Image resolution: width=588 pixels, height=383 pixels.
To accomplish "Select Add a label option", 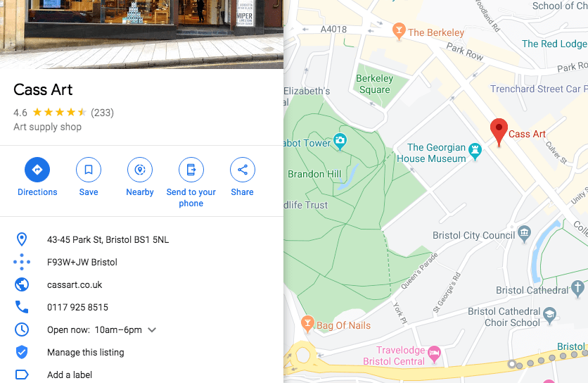I will [x=70, y=375].
